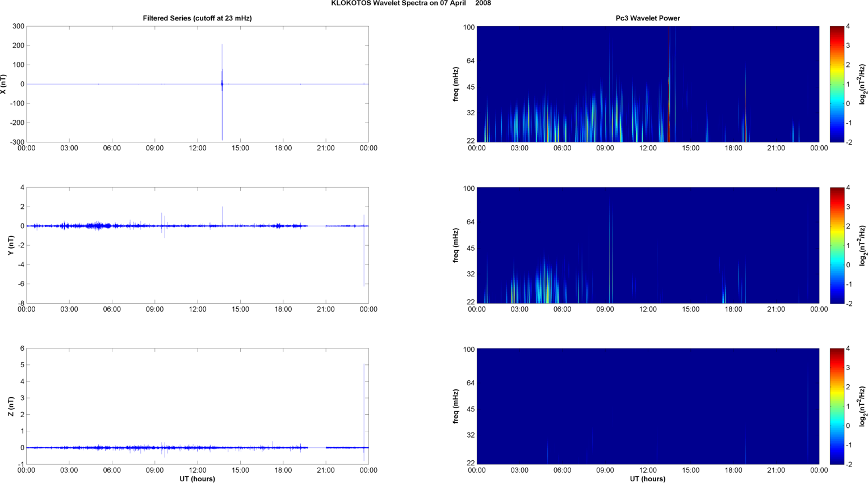
Task: Click the Pc3 Wavelet Power heading
Action: (648, 18)
